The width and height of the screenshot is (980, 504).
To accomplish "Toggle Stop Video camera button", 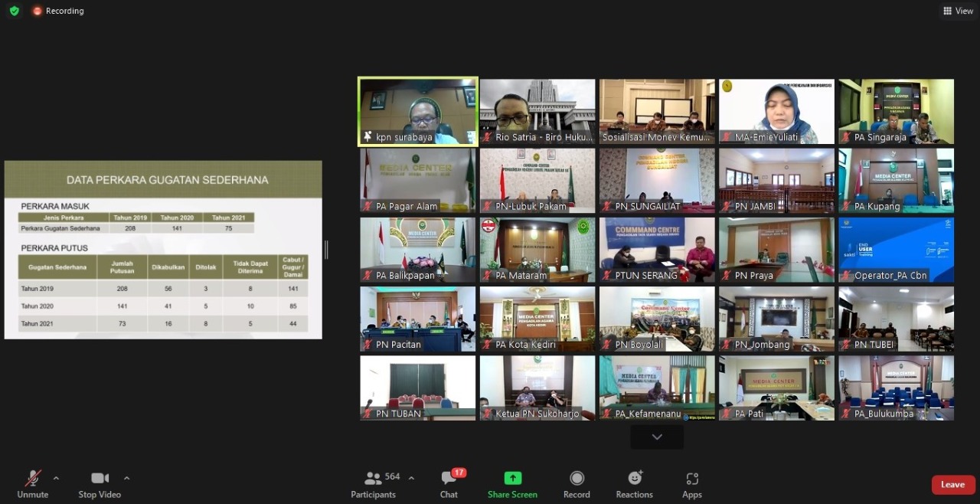I will [100, 483].
